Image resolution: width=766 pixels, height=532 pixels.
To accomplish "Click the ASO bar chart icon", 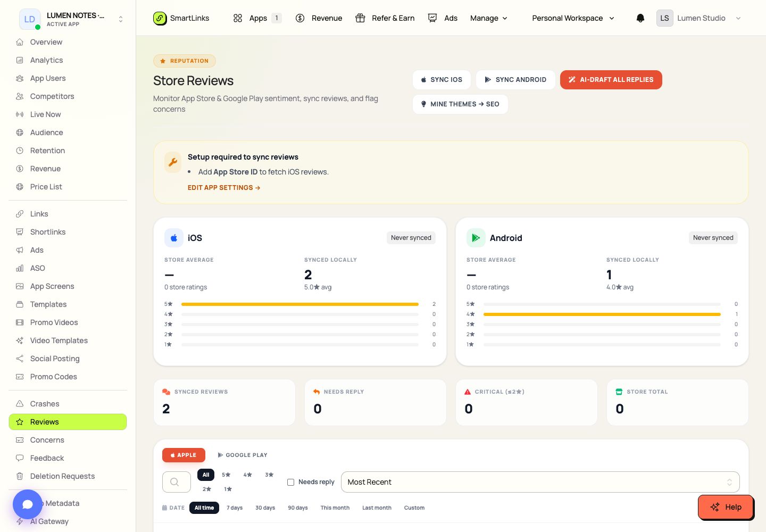I will tap(20, 268).
